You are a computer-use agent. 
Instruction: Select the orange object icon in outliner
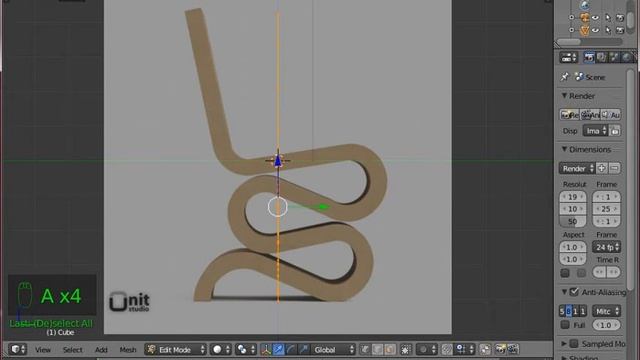point(584,18)
